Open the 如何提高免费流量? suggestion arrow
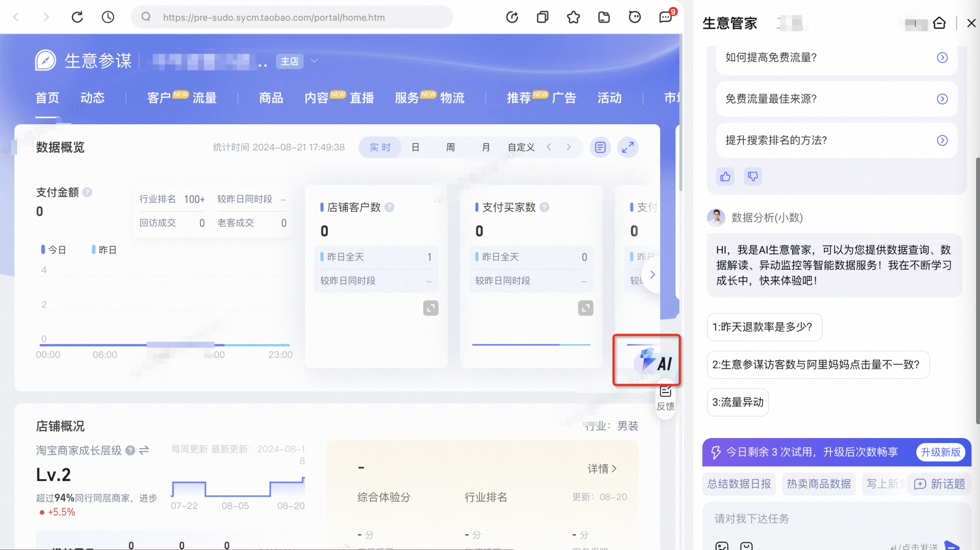 [x=942, y=58]
